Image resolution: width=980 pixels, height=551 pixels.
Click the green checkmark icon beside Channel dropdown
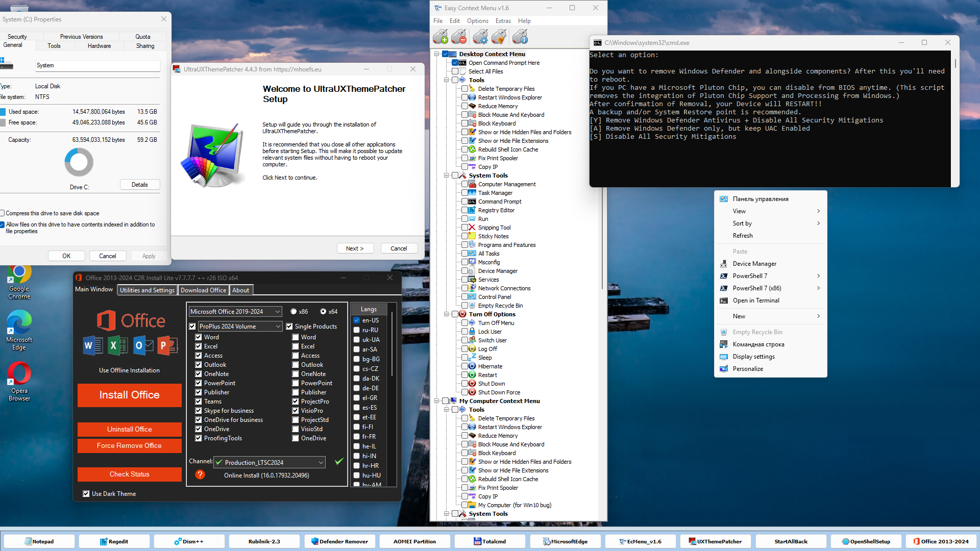click(339, 461)
